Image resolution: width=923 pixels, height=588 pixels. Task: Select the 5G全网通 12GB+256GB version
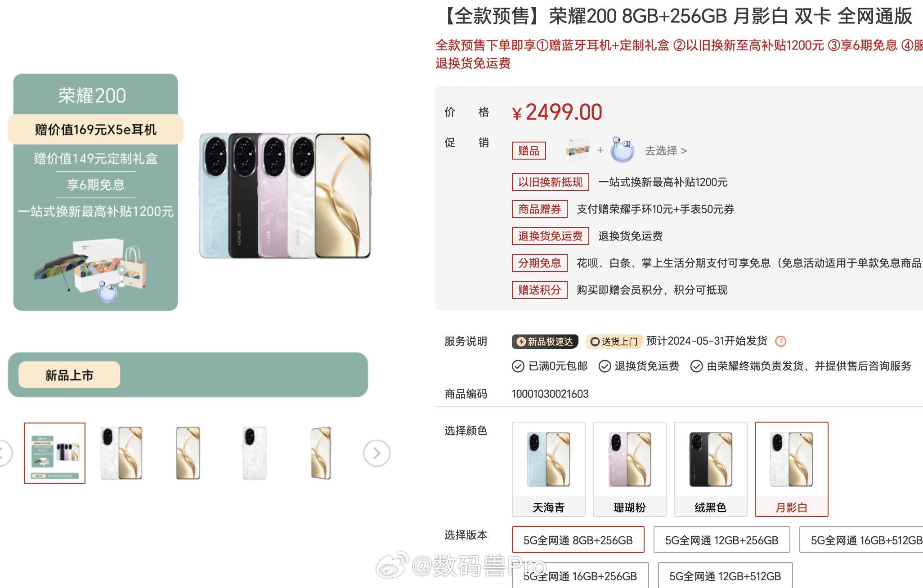point(721,540)
